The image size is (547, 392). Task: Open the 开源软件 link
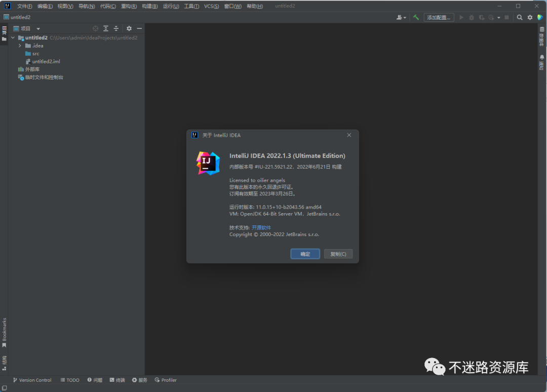(x=261, y=227)
